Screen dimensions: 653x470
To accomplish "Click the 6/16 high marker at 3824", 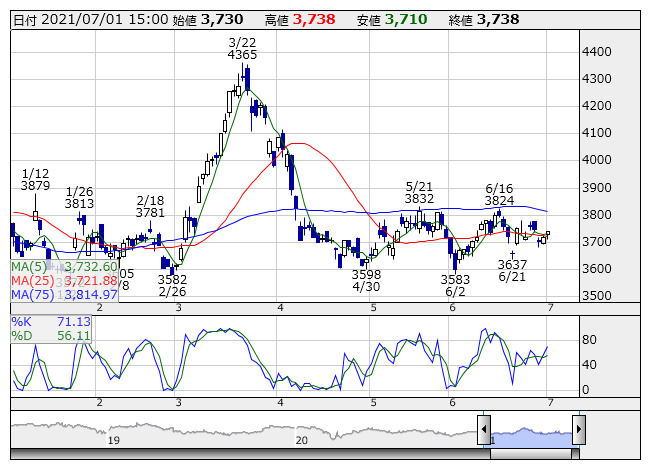I will point(499,194).
